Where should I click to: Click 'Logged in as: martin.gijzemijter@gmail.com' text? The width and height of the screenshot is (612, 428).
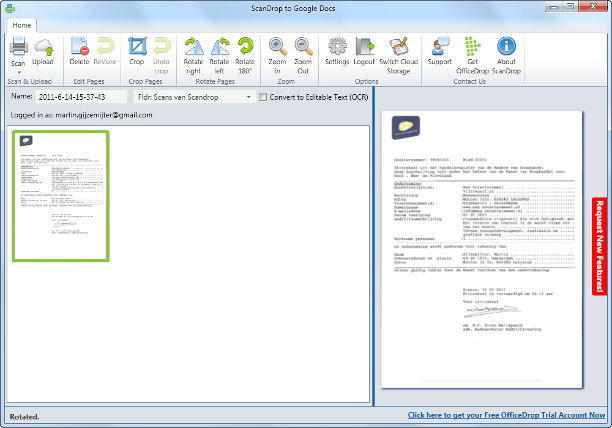82,115
